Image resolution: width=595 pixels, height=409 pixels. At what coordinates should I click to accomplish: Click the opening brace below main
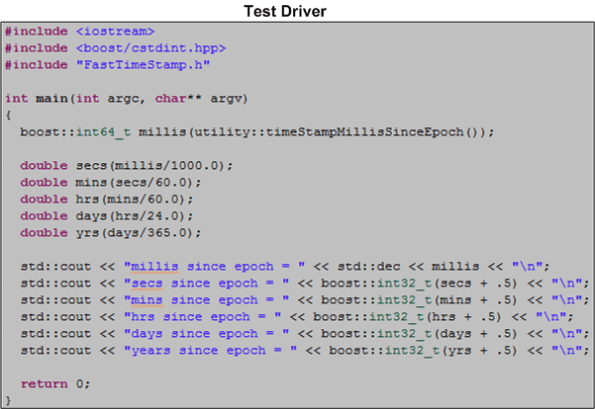coord(8,115)
